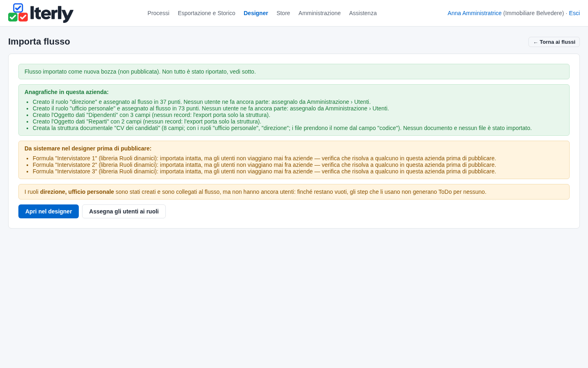Viewport: 588px width, 368px height.
Task: Click the '(Immobiliare Belvedere)' company name
Action: (x=534, y=13)
